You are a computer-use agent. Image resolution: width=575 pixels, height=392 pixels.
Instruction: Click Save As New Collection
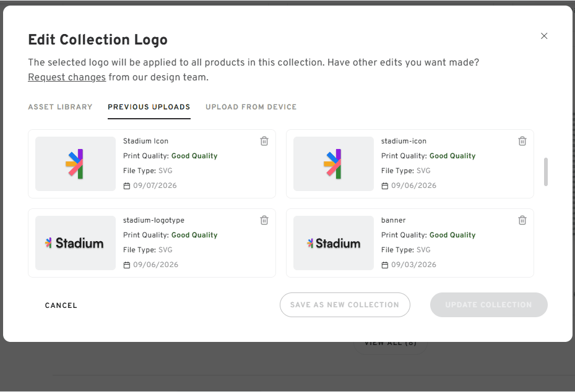[345, 305]
